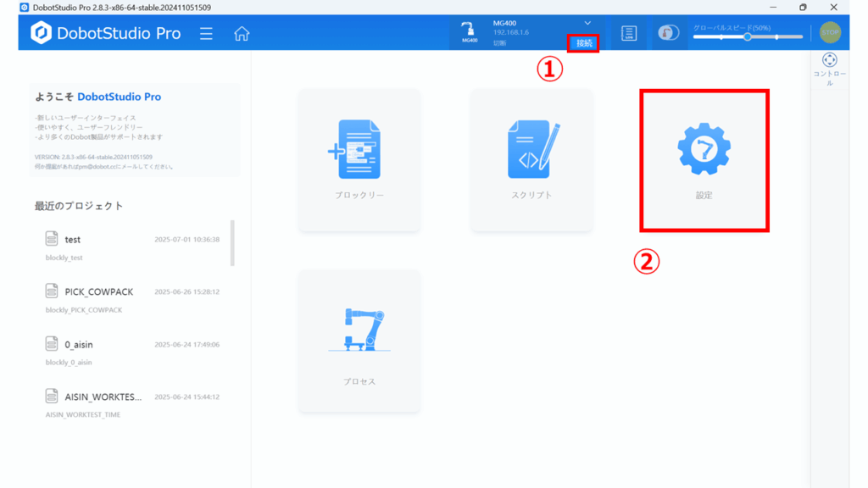This screenshot has width=868, height=488.
Task: Click the AISIN_WORKTEST_TIME subtitle
Action: click(82, 414)
